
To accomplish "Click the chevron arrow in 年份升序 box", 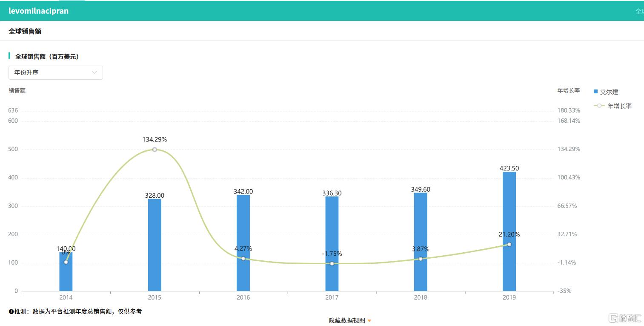I will pos(94,72).
